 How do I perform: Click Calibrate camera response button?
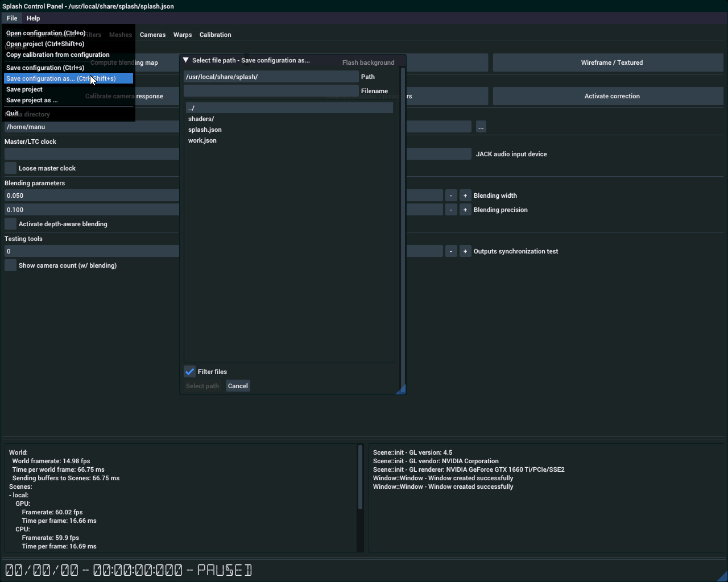[x=124, y=96]
